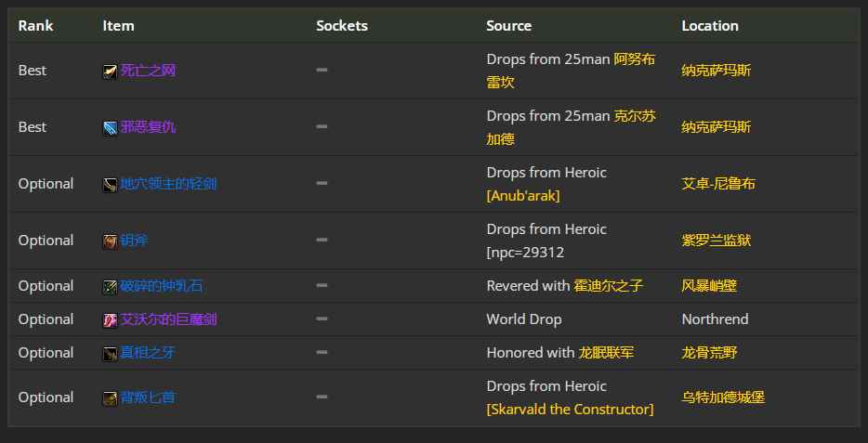Open the 死亡之网 item link
Viewport: 868px width, 443px height.
148,71
